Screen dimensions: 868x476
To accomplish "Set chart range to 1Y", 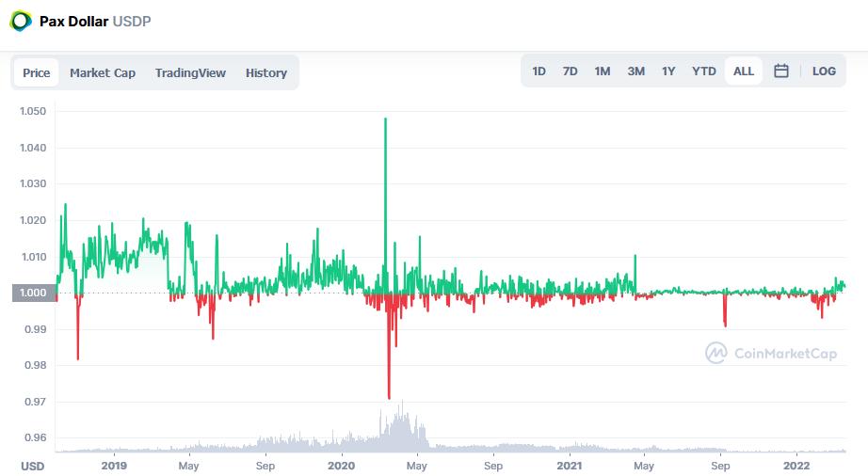I will tap(668, 71).
